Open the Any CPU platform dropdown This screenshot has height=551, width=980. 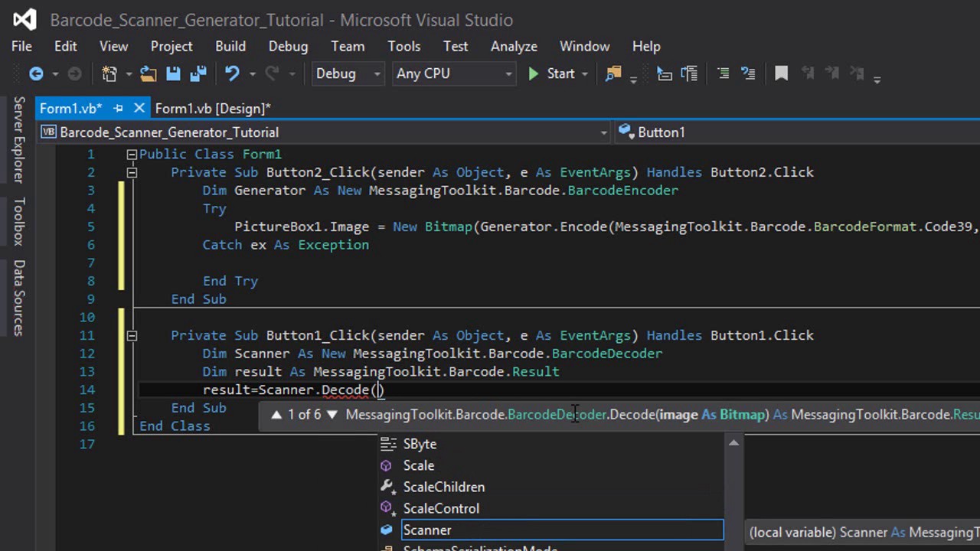pos(453,73)
